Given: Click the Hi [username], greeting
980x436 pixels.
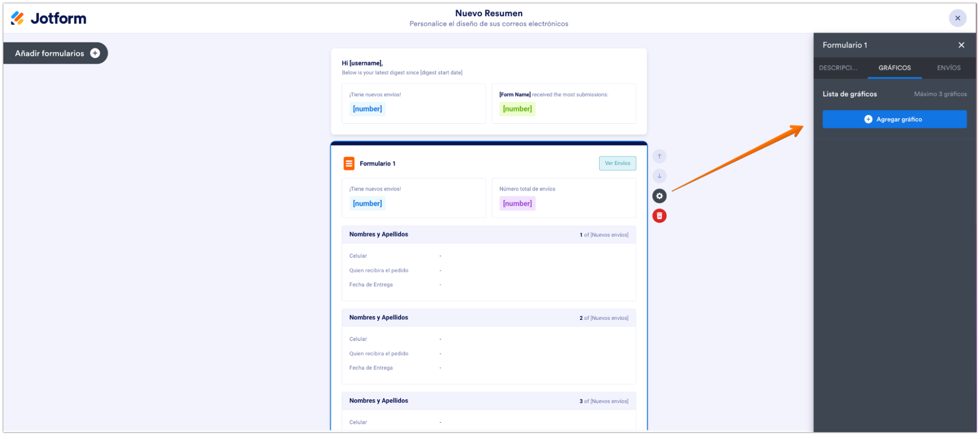Looking at the screenshot, I should point(362,63).
